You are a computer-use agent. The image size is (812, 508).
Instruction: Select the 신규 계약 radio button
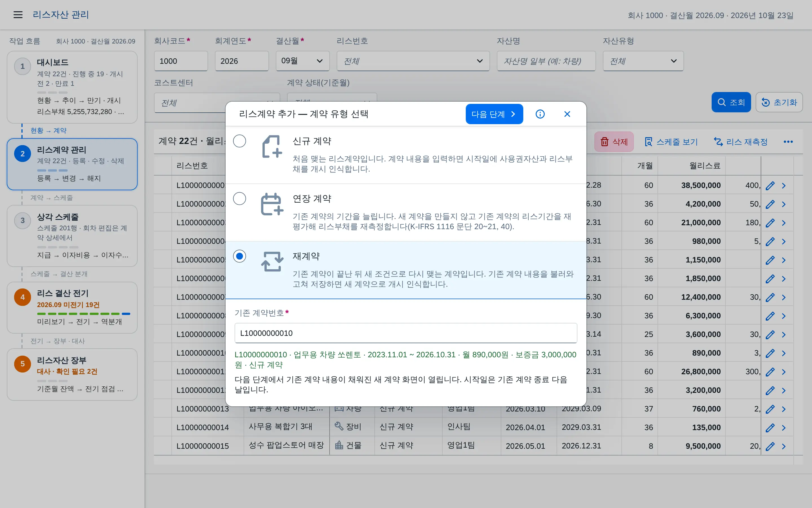(x=240, y=141)
